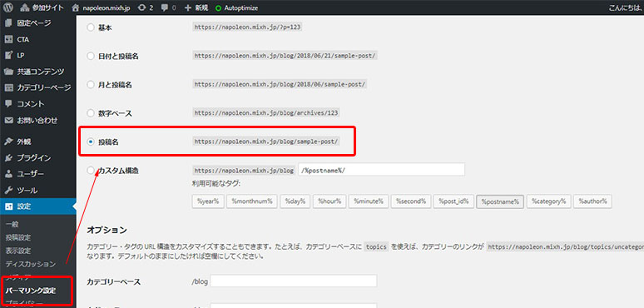
Task: Click the ユーザー user icon
Action: click(x=8, y=174)
